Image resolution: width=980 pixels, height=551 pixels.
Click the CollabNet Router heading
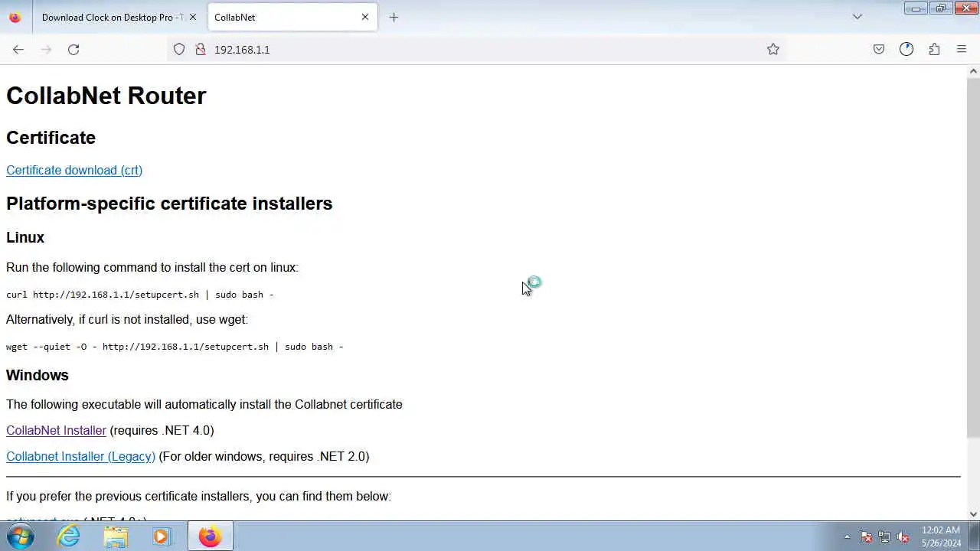(x=106, y=96)
